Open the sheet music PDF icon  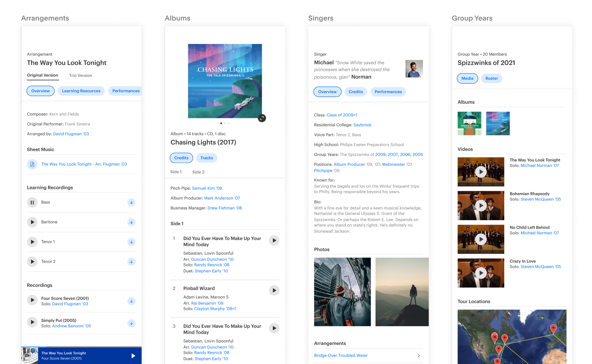[x=32, y=164]
